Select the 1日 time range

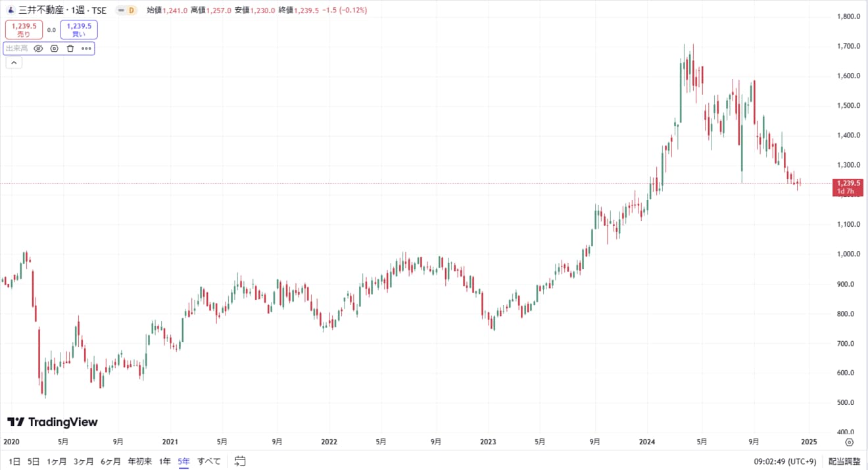point(14,461)
